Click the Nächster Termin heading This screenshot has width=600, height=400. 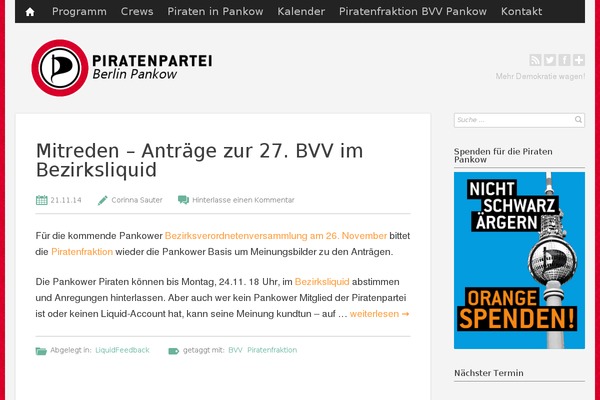[x=489, y=373]
